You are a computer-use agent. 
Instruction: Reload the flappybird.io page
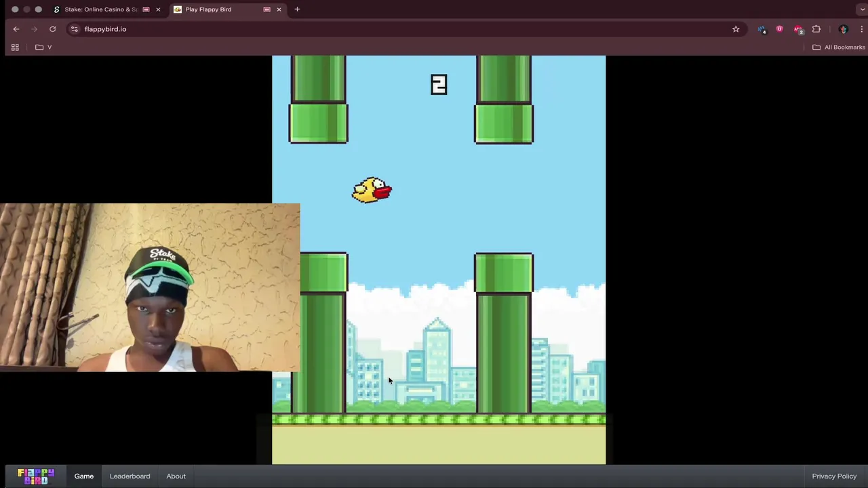point(52,29)
